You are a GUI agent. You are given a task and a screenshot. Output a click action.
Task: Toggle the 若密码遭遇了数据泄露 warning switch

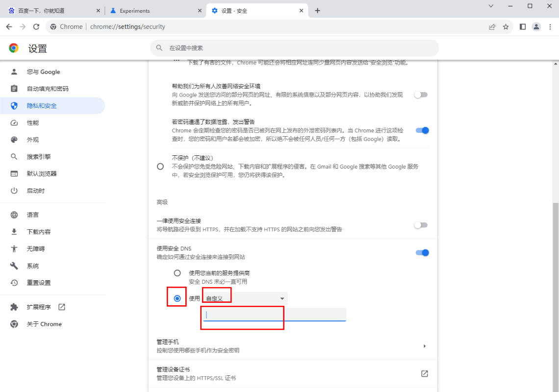point(422,130)
